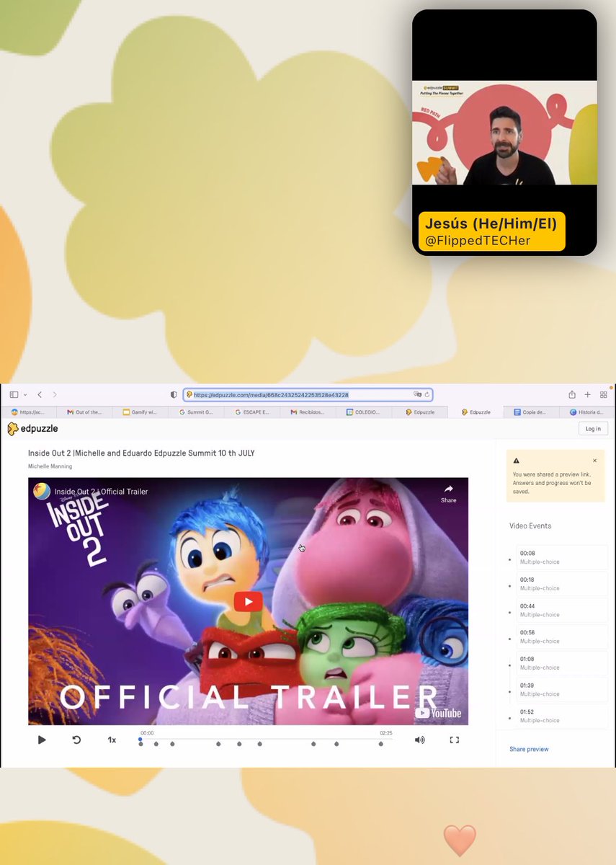Click the rewind replay icon
Screen dimensions: 616x865
coord(76,740)
